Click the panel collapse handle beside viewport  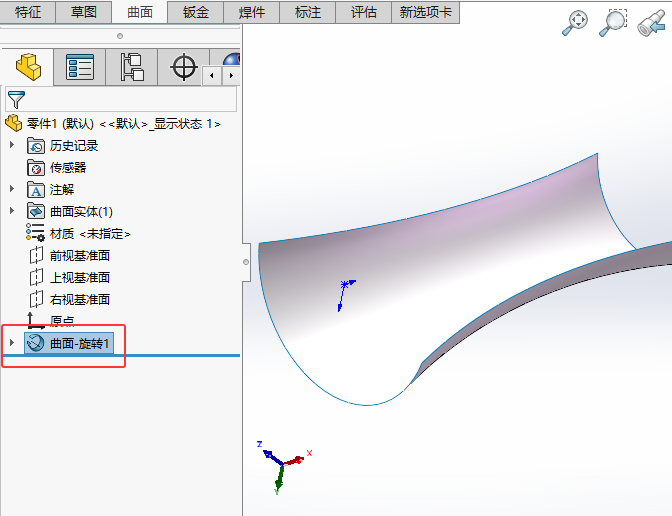point(246,262)
